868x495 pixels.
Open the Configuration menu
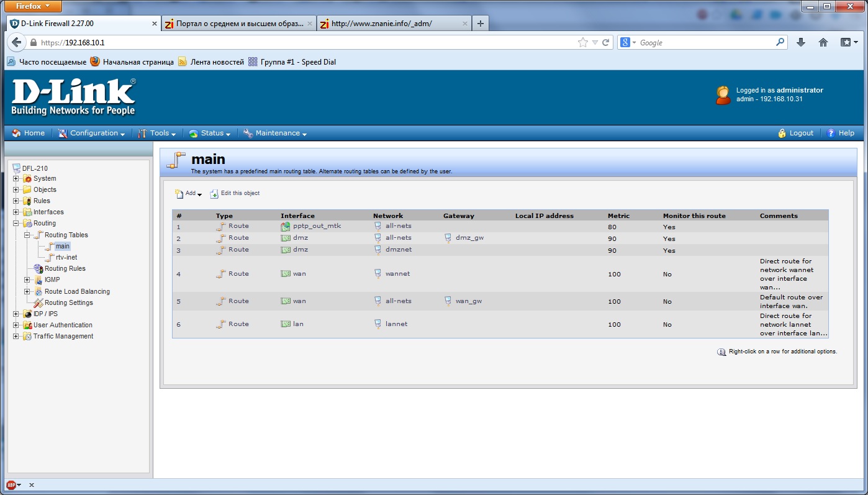click(x=91, y=133)
